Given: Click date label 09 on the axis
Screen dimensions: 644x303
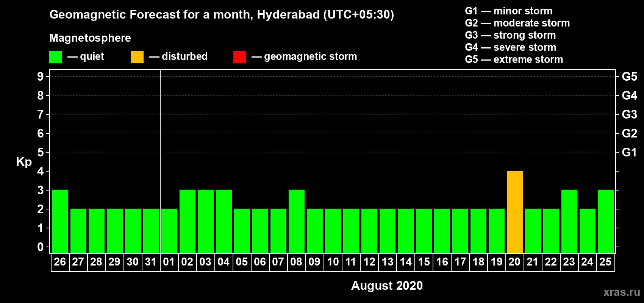Looking at the screenshot, I should [x=314, y=262].
